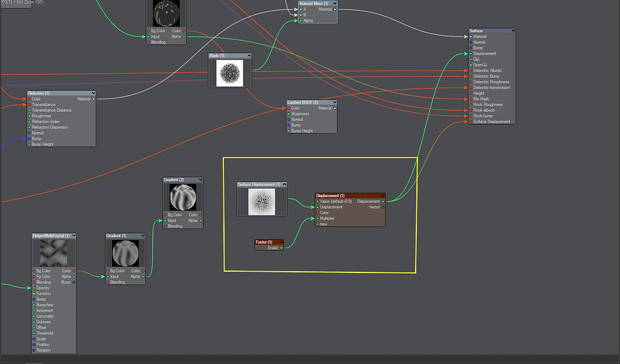The height and width of the screenshot is (364, 620).
Task: Click the Transmittance input socket on Dielectric node
Action: (x=29, y=105)
